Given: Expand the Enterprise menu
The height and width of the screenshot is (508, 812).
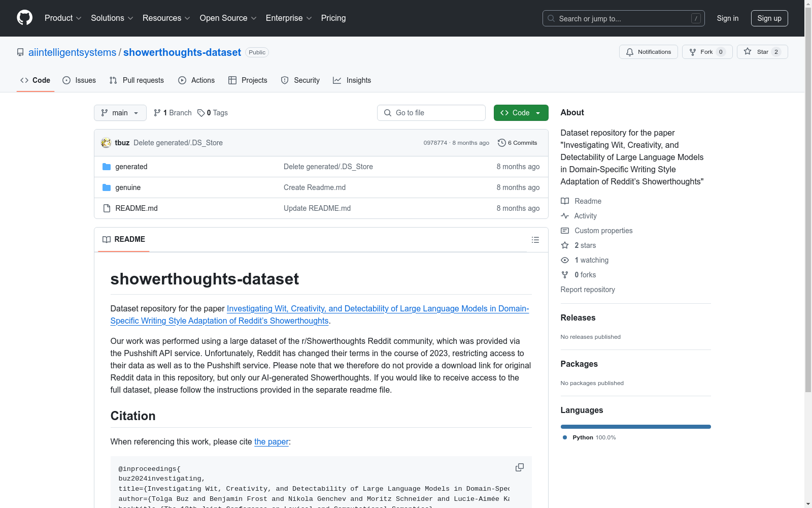Looking at the screenshot, I should tap(289, 18).
